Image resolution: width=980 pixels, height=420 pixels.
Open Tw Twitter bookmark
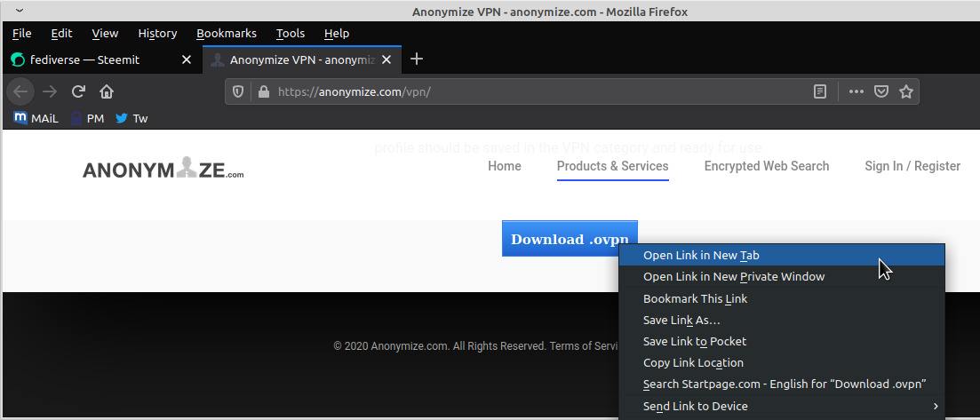click(x=131, y=118)
